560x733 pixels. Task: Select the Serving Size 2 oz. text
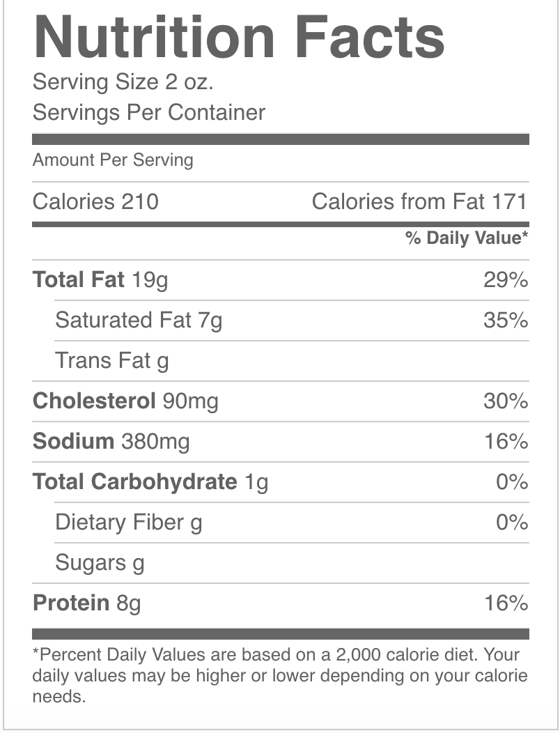[x=123, y=82]
